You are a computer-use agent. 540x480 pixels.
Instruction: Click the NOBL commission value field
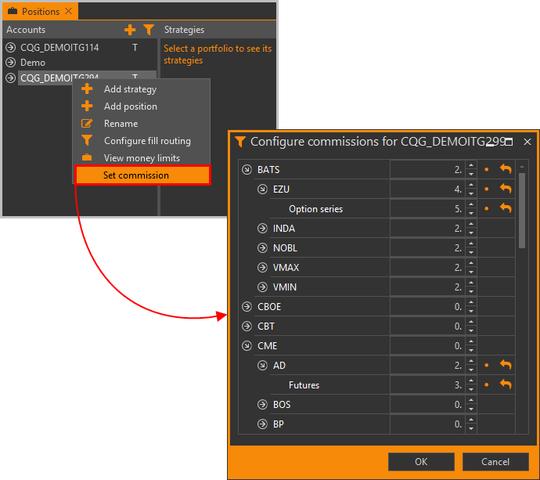click(x=427, y=248)
